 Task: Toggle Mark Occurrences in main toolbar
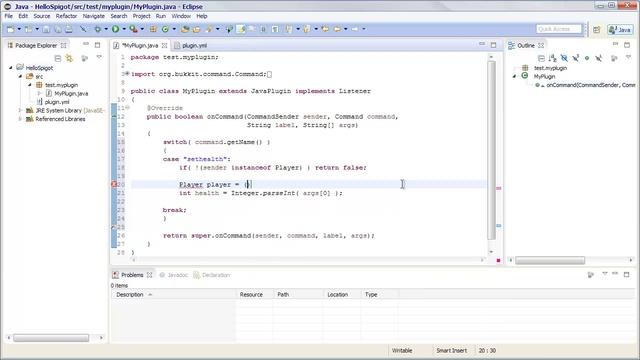(241, 29)
